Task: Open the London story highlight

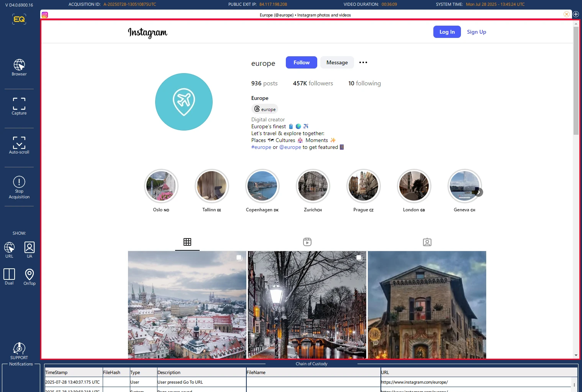Action: click(x=414, y=186)
